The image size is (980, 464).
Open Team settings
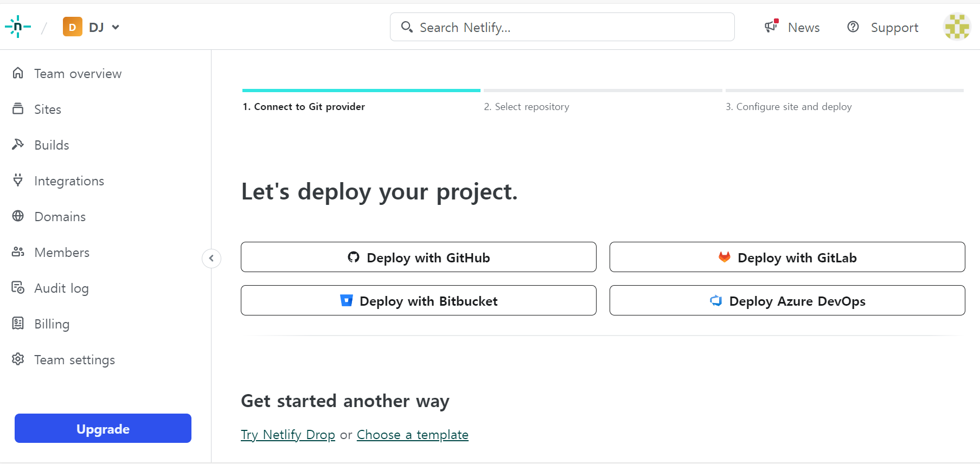click(74, 360)
